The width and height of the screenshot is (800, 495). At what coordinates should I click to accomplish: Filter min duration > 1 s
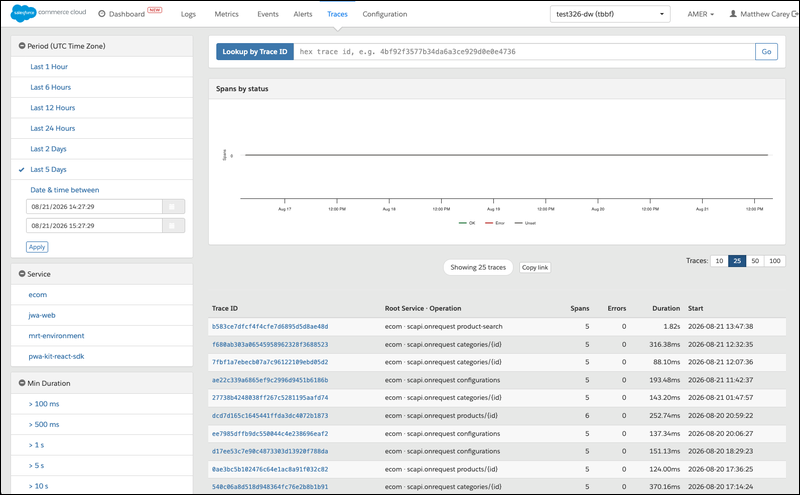pyautogui.click(x=36, y=445)
